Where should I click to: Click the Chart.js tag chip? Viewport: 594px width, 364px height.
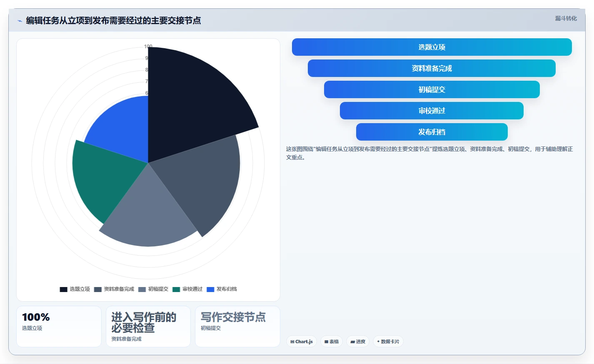(302, 342)
